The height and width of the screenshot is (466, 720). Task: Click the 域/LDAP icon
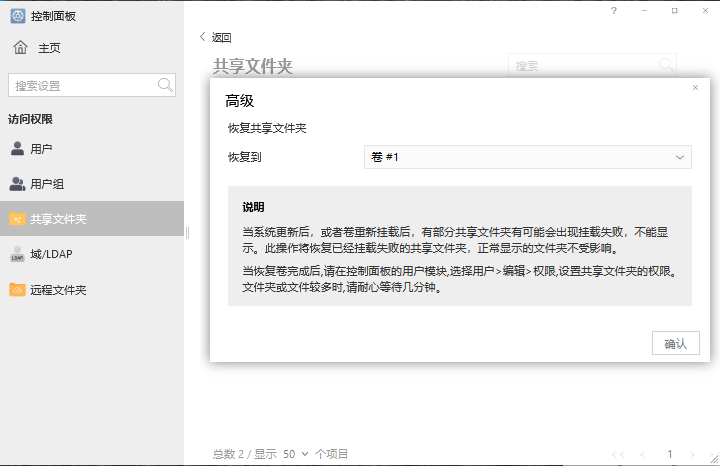pos(17,254)
